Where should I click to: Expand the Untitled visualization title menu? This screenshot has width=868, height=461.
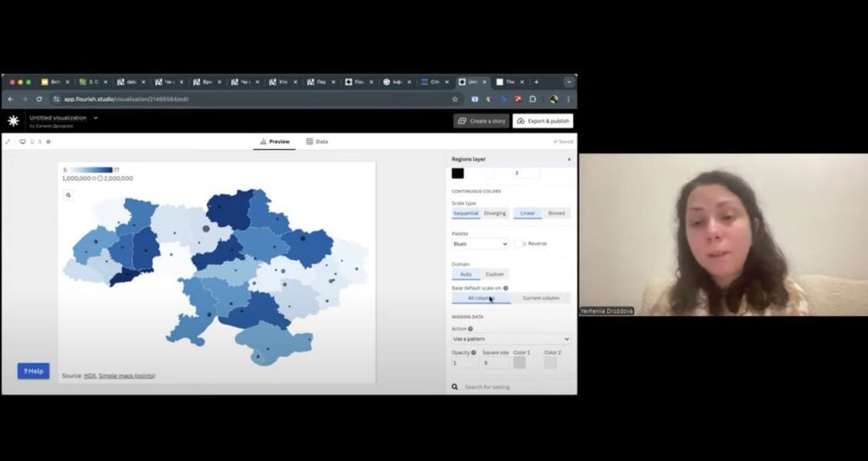tap(96, 118)
